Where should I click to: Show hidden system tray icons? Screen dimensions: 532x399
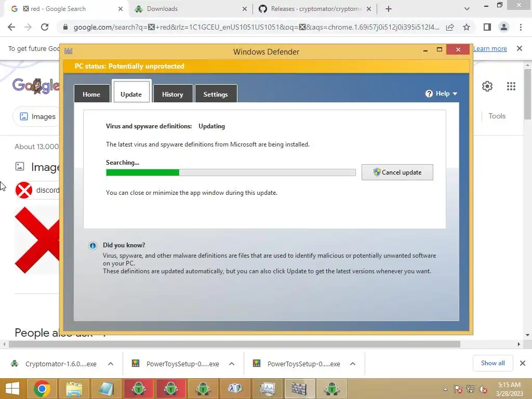[445, 390]
